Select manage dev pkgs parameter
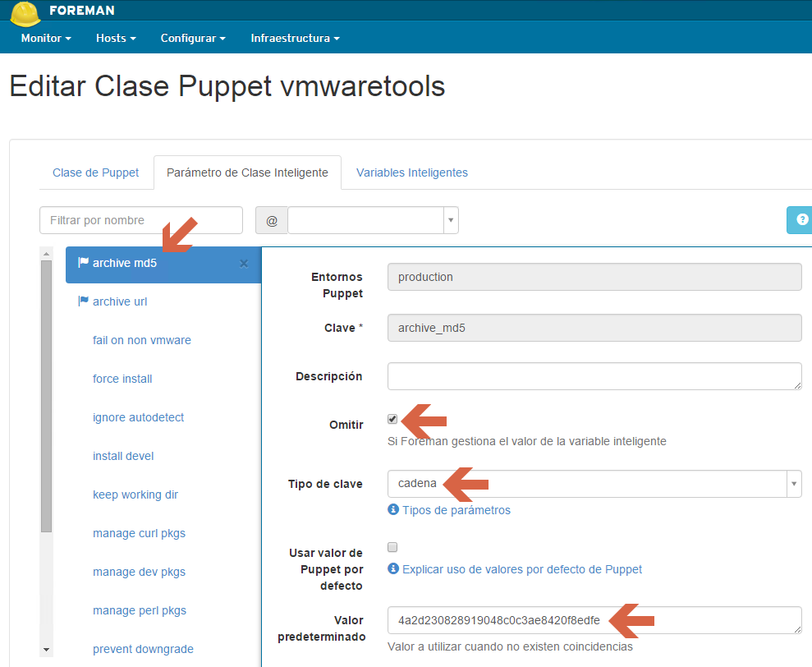Image resolution: width=812 pixels, height=667 pixels. [139, 573]
